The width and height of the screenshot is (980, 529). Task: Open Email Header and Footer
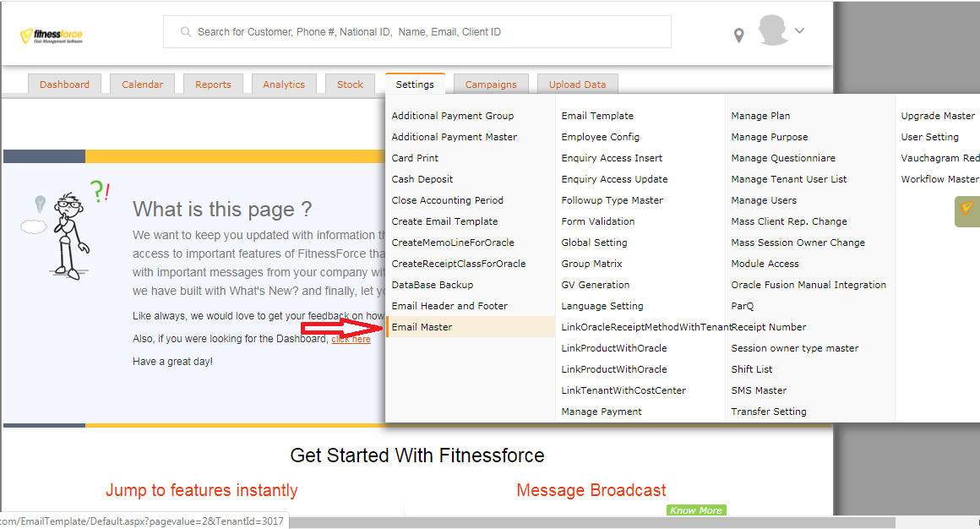click(x=450, y=307)
